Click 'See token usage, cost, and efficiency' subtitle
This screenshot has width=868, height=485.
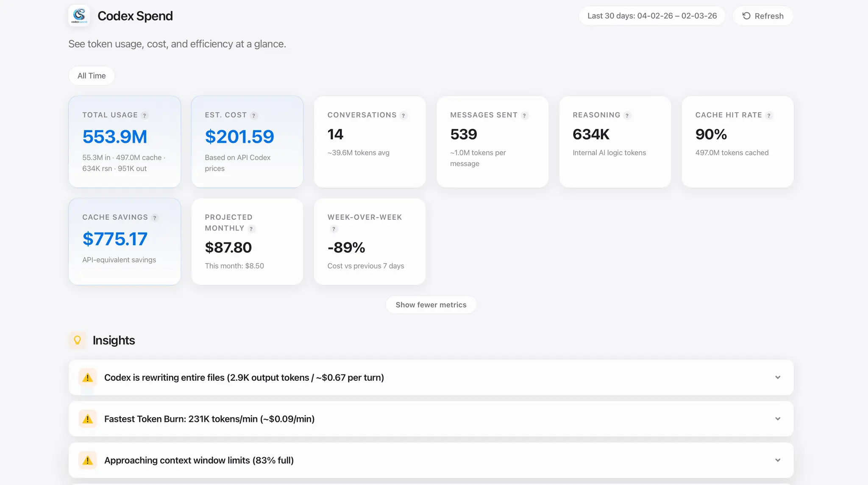(177, 44)
